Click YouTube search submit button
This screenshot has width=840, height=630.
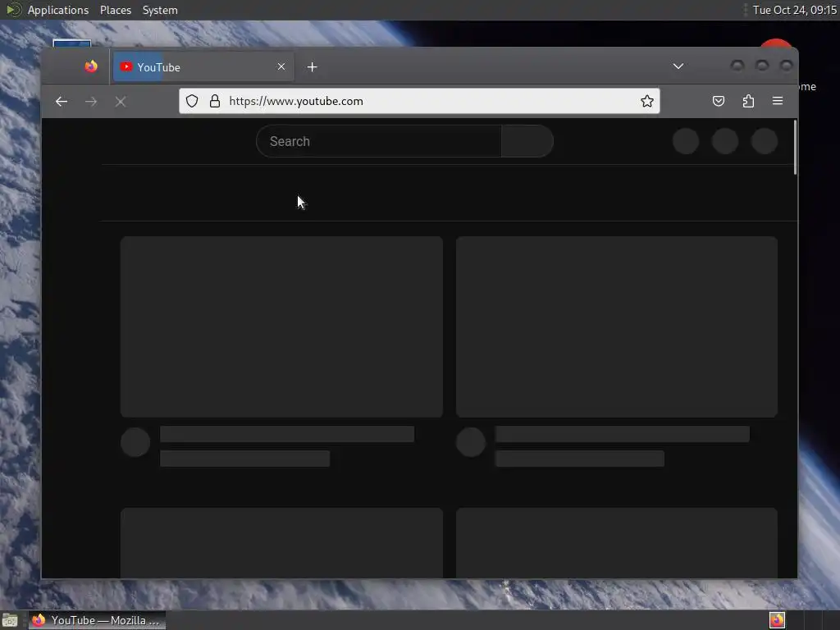[527, 141]
